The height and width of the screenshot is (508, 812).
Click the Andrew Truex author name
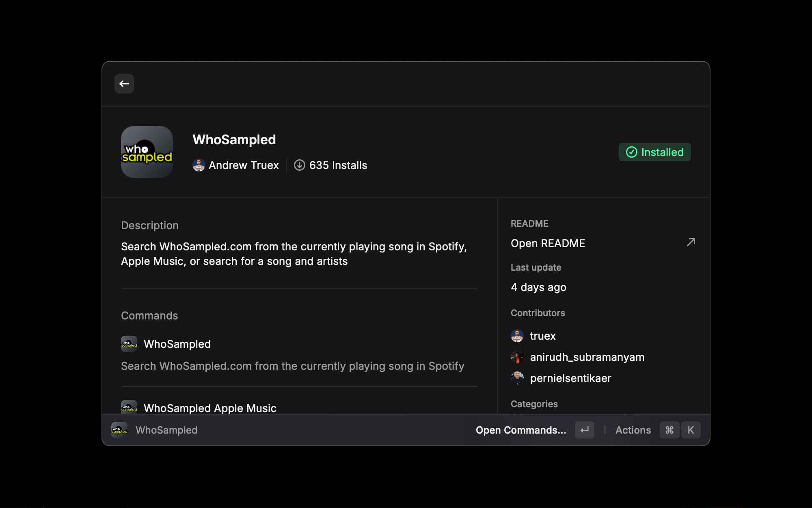244,165
